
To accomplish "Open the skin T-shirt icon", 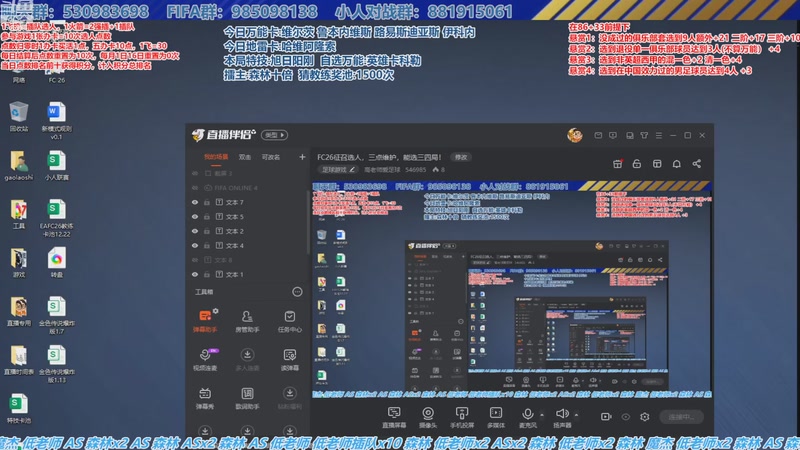I will [x=644, y=135].
